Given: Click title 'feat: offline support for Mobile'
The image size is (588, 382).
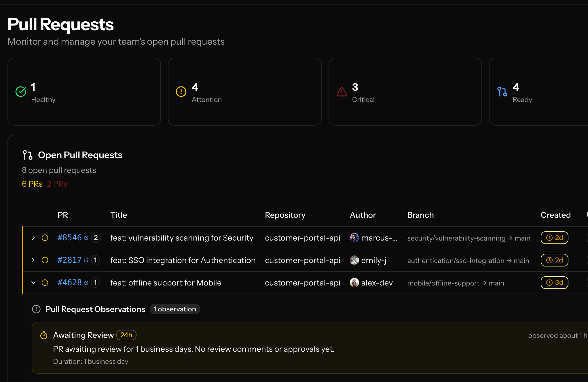Looking at the screenshot, I should 166,283.
